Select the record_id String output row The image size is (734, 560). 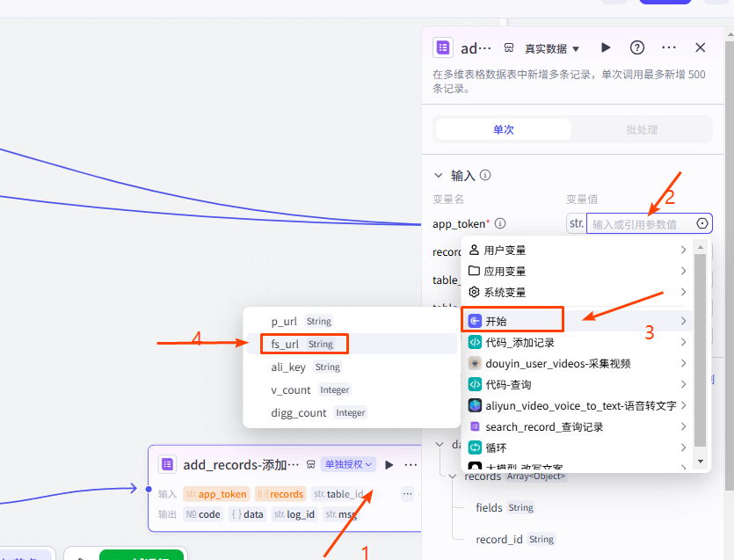pos(515,540)
